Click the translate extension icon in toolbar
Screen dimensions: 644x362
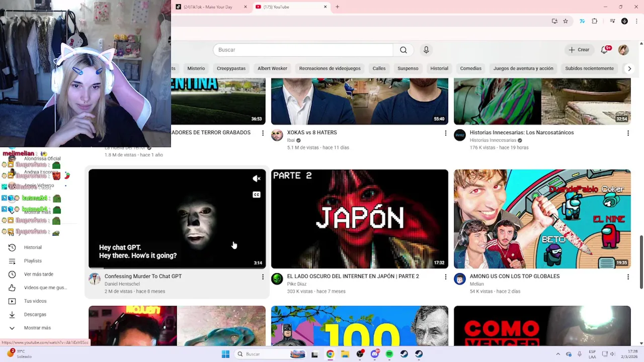[582, 21]
